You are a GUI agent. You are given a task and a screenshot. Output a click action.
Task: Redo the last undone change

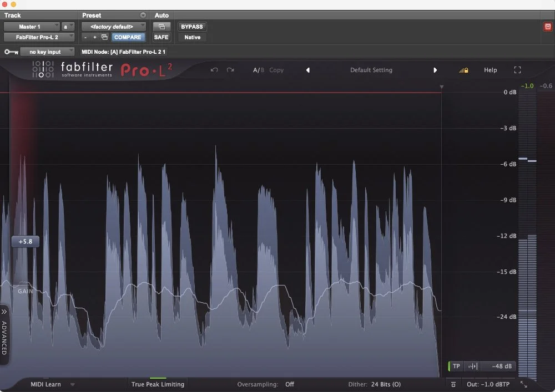pos(230,70)
